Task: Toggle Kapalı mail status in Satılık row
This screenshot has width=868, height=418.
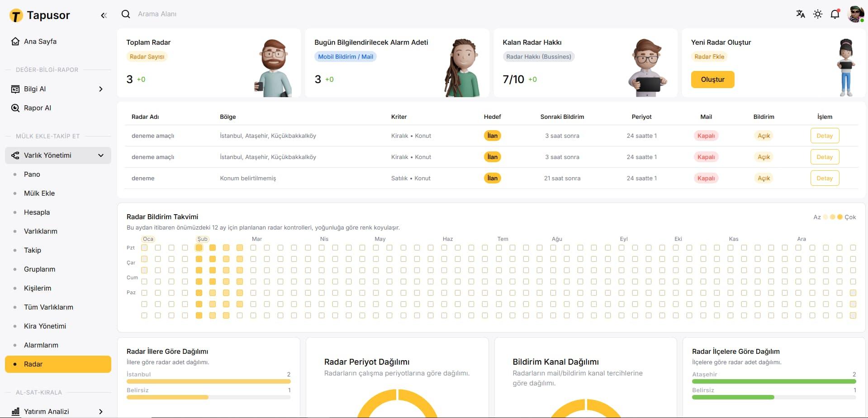Action: [706, 178]
